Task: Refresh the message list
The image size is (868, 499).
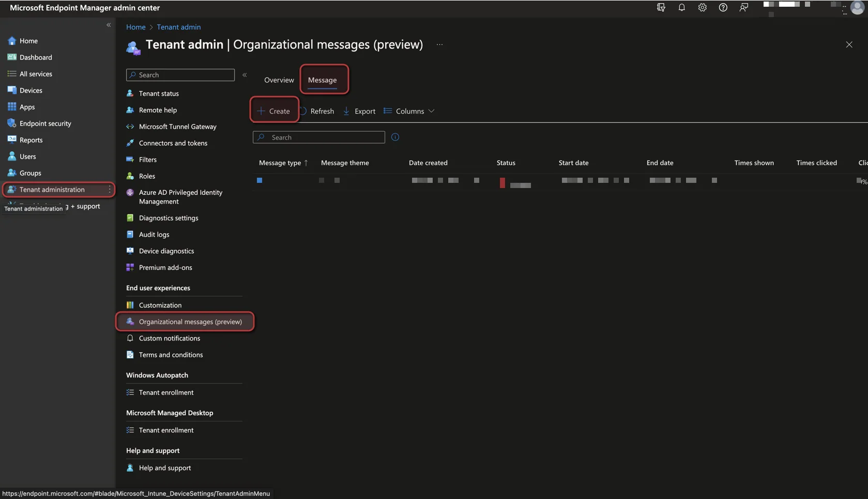Action: click(317, 111)
